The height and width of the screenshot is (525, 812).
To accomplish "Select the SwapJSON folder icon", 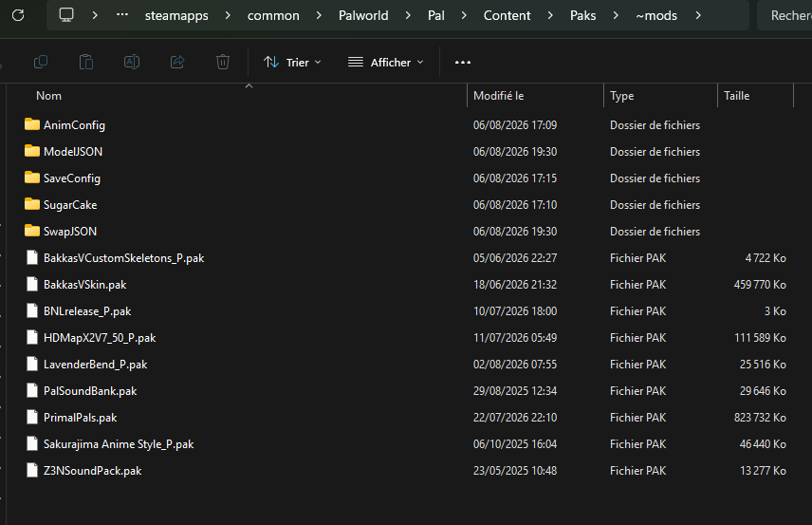I will coord(32,231).
